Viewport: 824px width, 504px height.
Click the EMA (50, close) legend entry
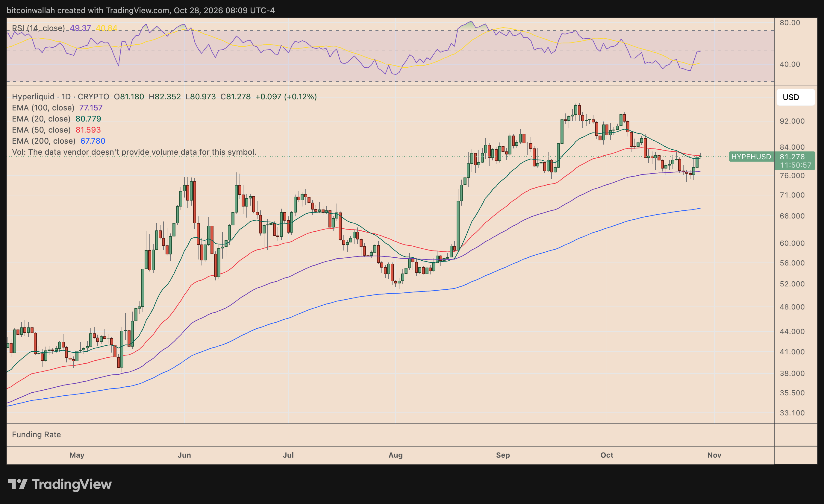(56, 130)
